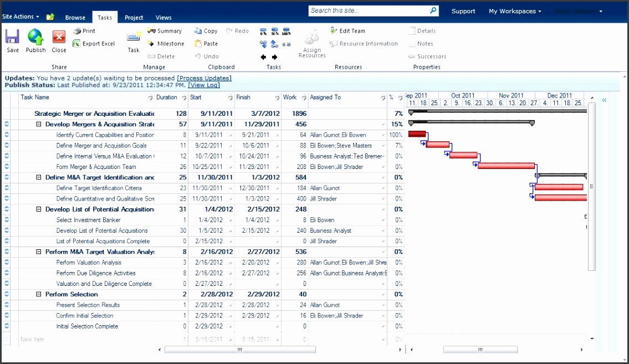Select the Form Merger & Acquisition Team bar
Image resolution: width=629 pixels, height=364 pixels.
tap(507, 166)
